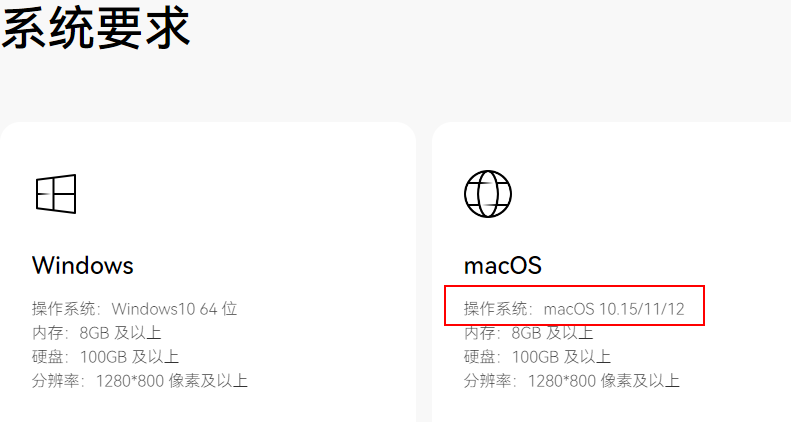
Task: Click the Windows 硬盘 100GB 及以上 line
Action: pyautogui.click(x=105, y=357)
